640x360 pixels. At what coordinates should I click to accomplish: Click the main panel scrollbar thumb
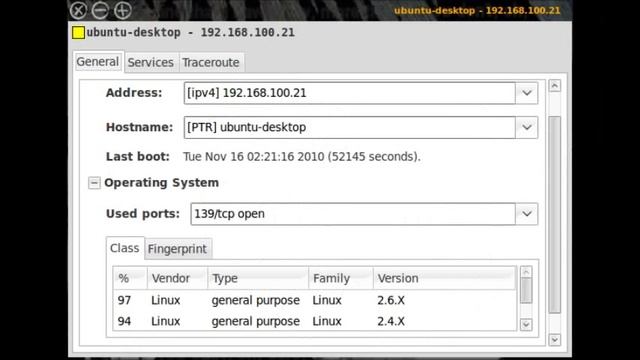554,215
